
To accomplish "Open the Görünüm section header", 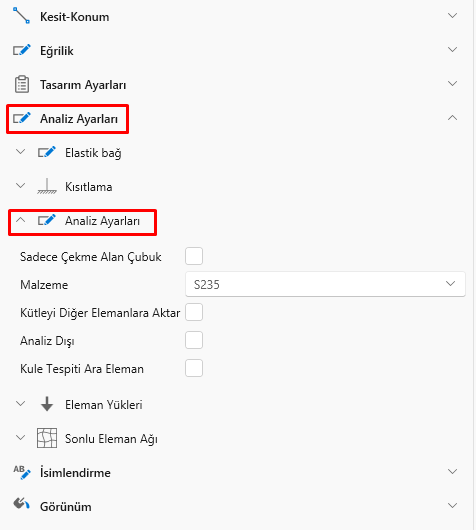I will point(235,506).
